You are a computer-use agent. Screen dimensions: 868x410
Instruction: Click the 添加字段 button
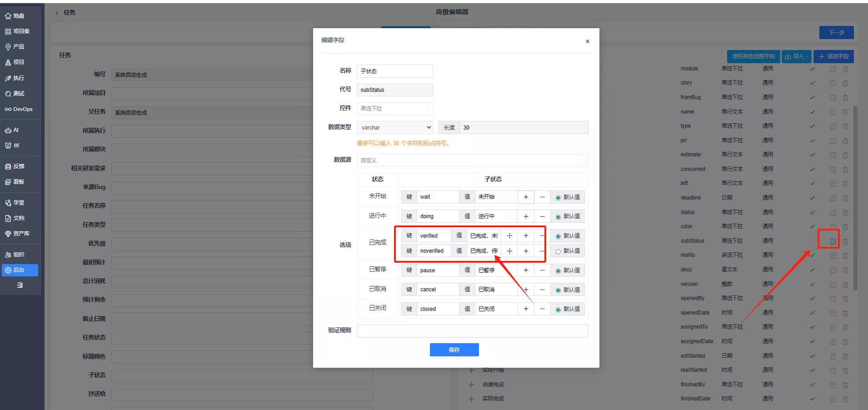[833, 56]
